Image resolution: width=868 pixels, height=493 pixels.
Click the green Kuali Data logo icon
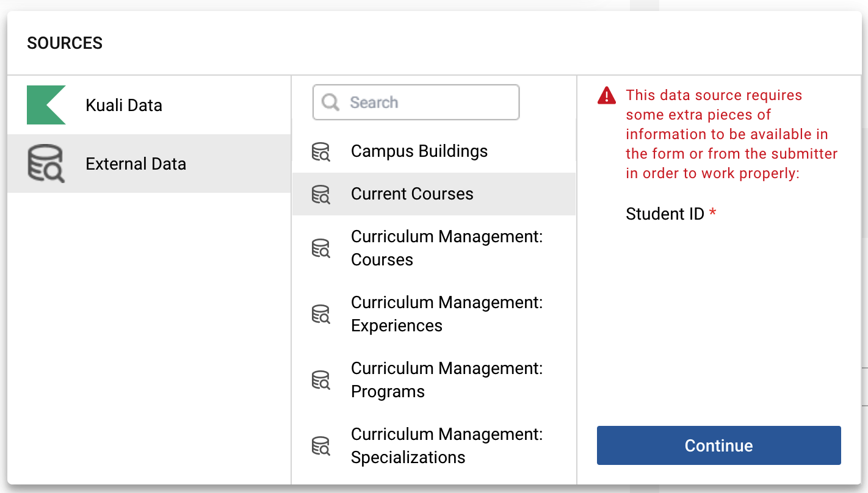click(x=46, y=105)
